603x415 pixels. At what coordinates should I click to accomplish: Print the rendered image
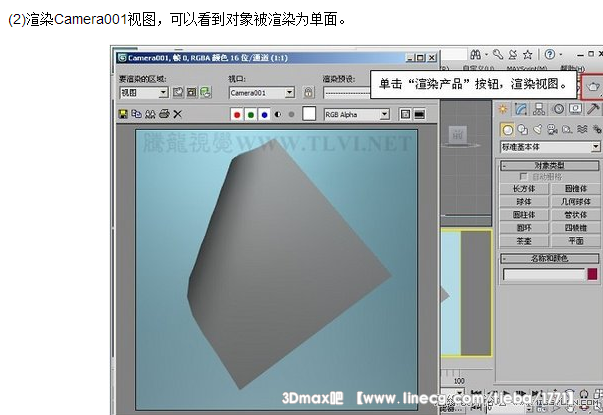[x=164, y=114]
